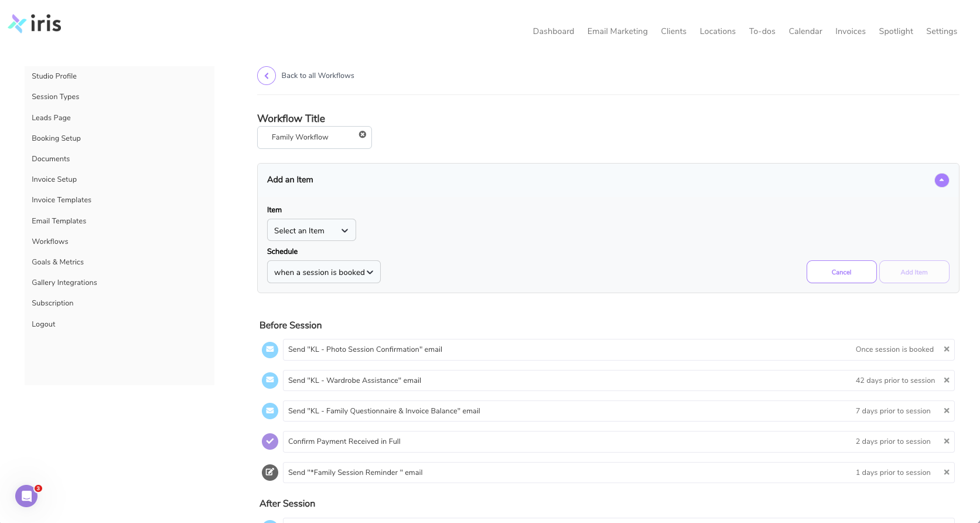This screenshot has width=980, height=523.
Task: Click the back arrow circle icon
Action: (267, 76)
